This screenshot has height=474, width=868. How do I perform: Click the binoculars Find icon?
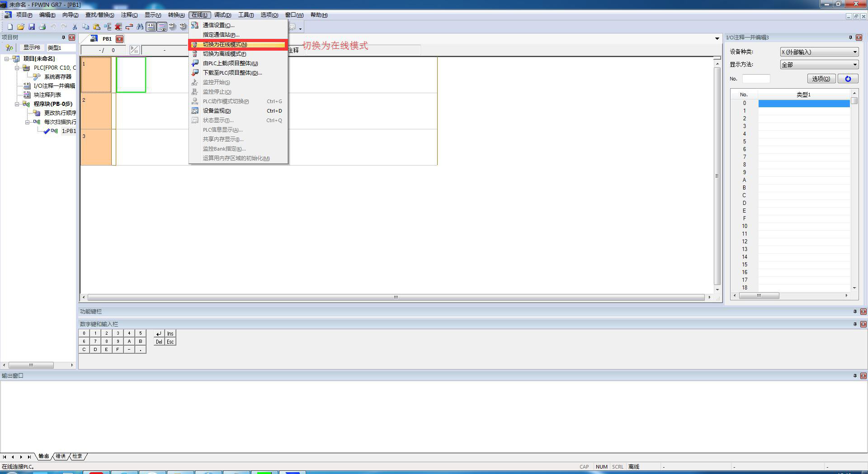pos(140,27)
